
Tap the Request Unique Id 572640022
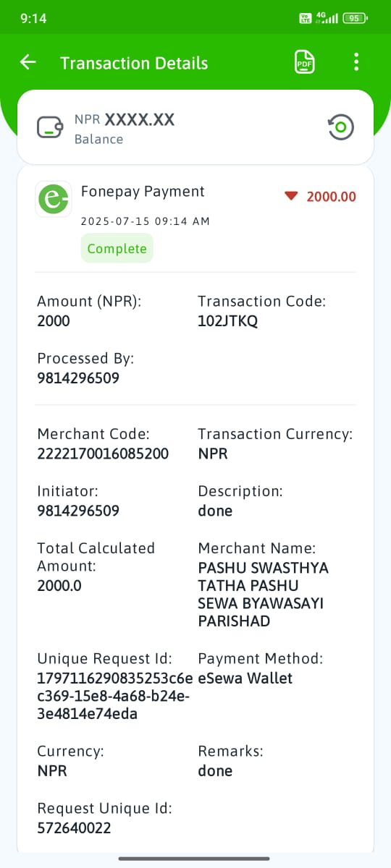[74, 827]
